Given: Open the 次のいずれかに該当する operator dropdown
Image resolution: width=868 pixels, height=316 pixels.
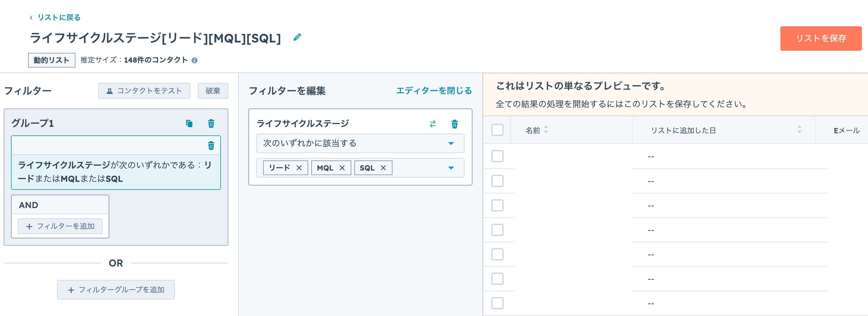Looking at the screenshot, I should tap(360, 143).
